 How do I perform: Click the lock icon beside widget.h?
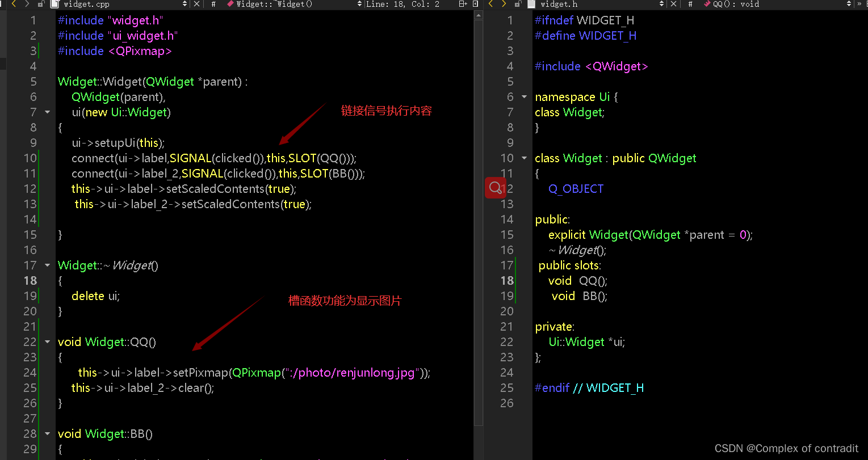click(x=518, y=3)
